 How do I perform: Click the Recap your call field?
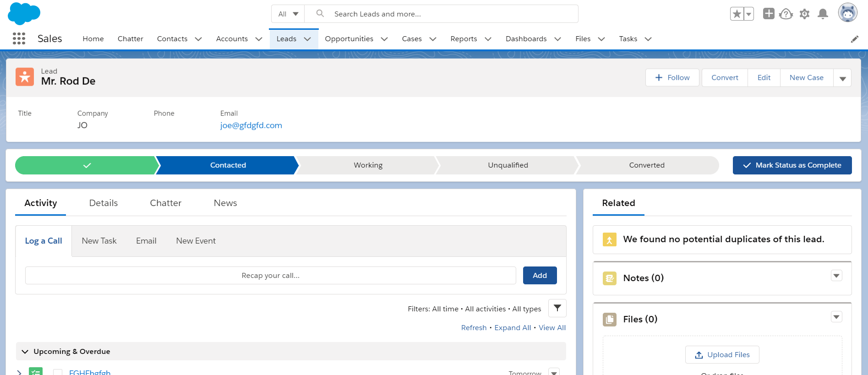[x=270, y=276]
